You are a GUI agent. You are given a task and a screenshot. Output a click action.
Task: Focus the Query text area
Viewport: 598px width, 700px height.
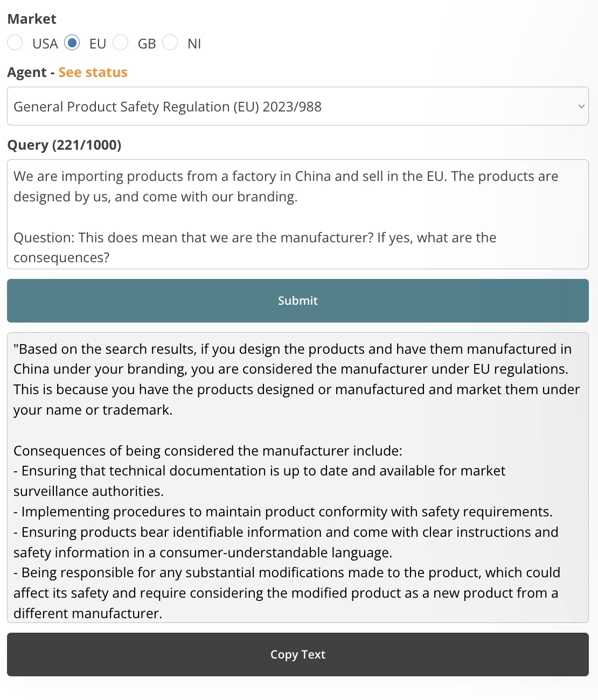298,214
